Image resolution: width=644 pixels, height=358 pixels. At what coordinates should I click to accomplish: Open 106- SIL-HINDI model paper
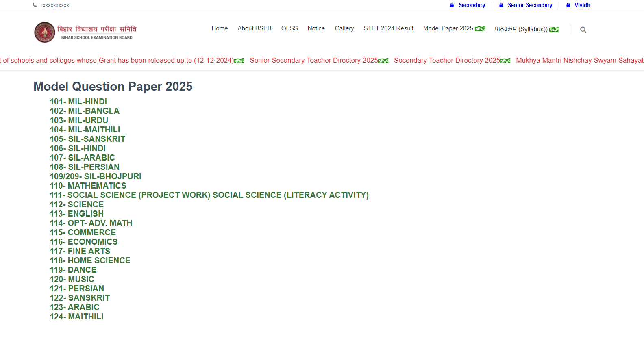point(78,148)
